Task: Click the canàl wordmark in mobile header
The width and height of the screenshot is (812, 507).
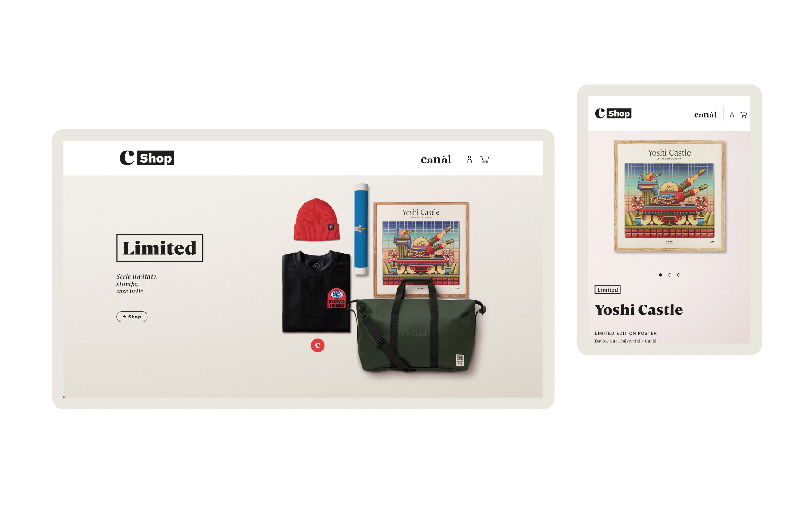Action: [705, 115]
